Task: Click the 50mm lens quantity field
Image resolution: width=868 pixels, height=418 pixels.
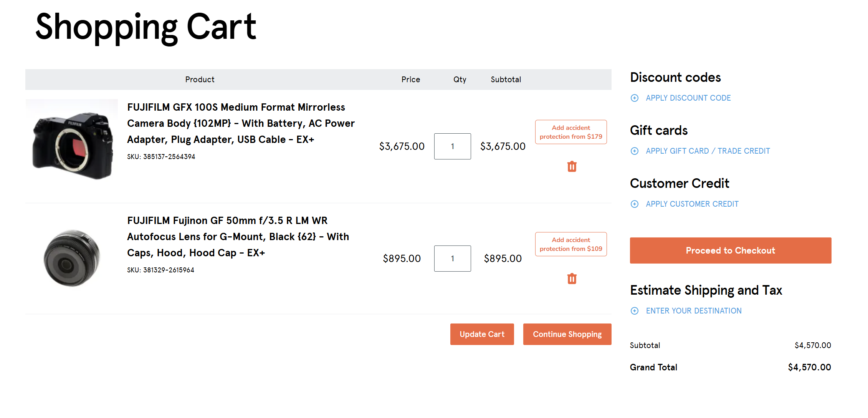Action: tap(452, 259)
